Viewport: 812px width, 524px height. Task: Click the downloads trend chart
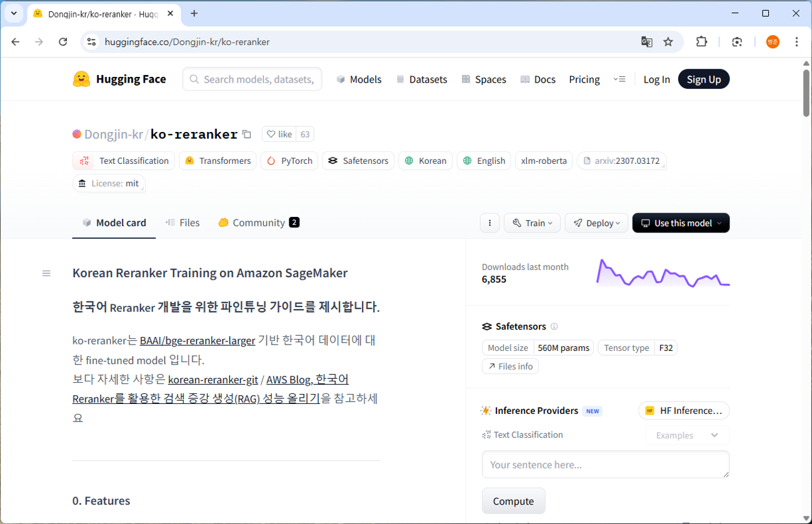663,273
